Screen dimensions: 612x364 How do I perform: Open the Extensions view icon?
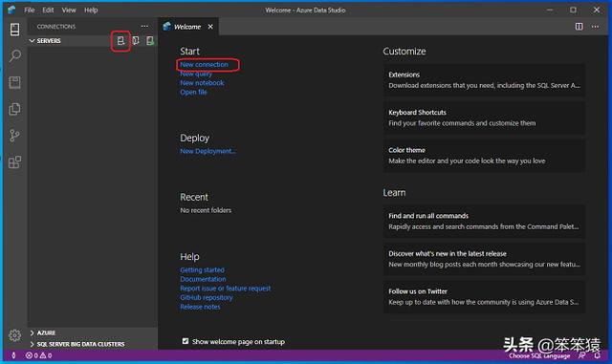15,161
